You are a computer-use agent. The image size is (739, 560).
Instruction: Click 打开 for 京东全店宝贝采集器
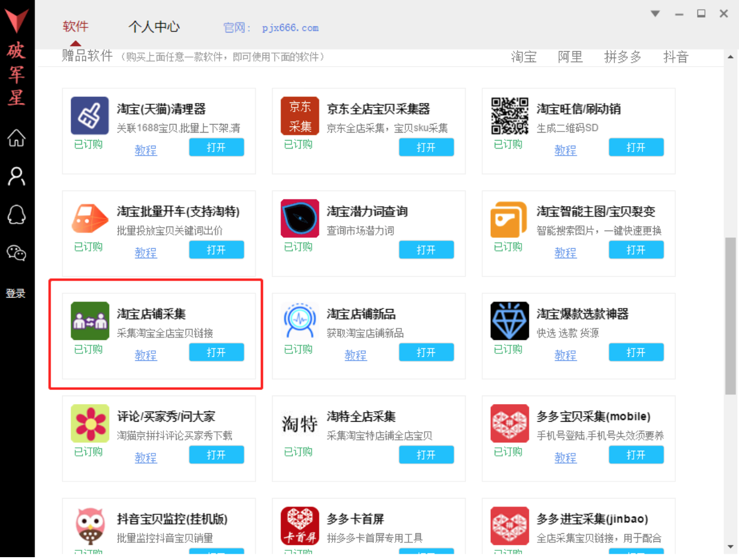426,147
